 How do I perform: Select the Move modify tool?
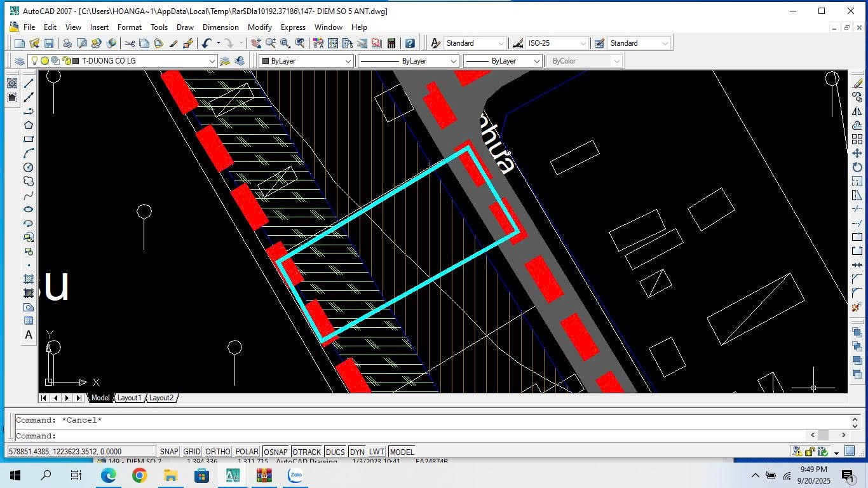tap(857, 153)
